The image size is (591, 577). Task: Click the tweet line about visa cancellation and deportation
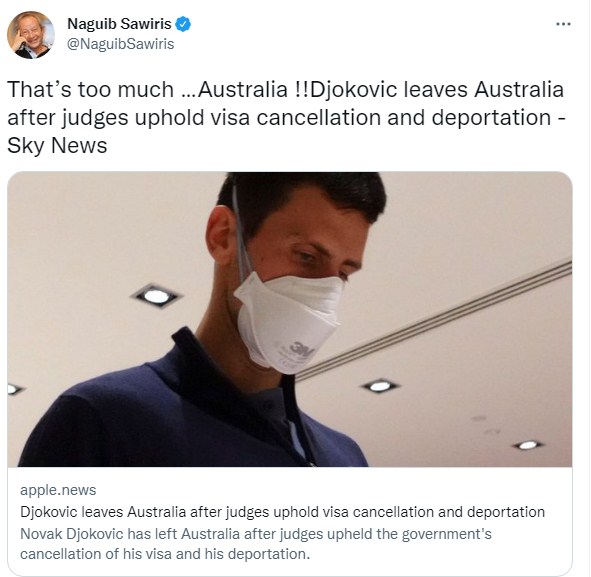coord(286,118)
